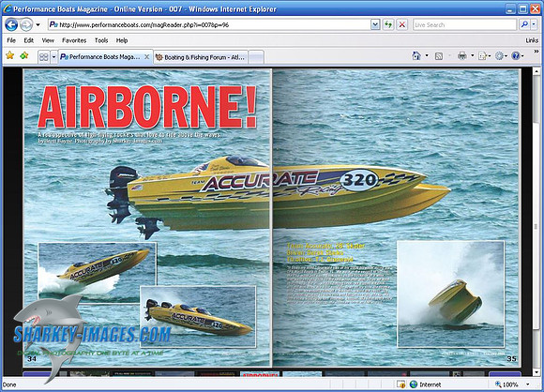Open the Help question mark menu
Viewport: 544px width, 392px height.
click(x=518, y=56)
